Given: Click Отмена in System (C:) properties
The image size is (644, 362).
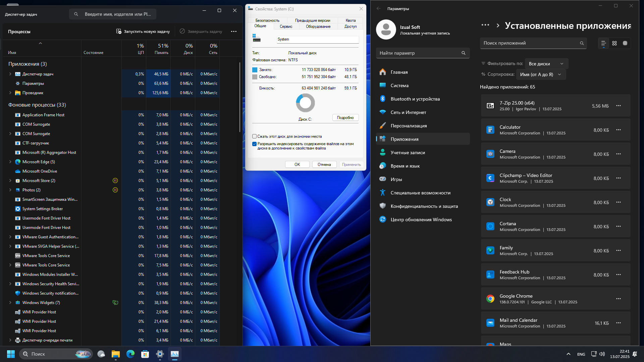Looking at the screenshot, I should [x=324, y=165].
